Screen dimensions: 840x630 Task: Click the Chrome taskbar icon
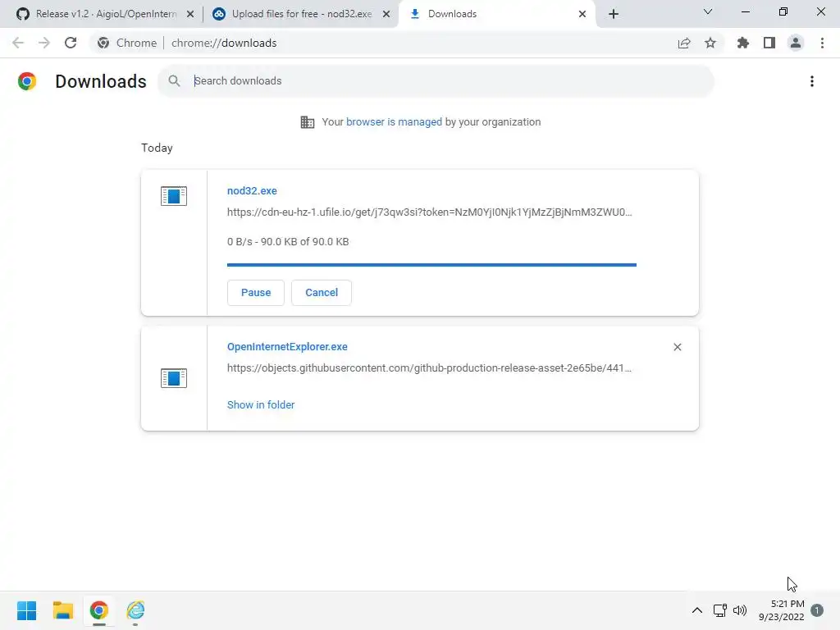tap(99, 610)
